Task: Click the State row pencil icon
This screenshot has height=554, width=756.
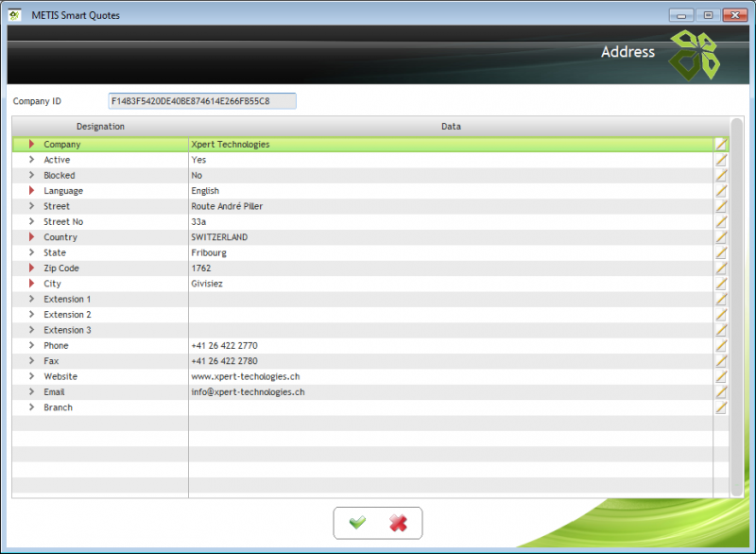Action: coord(721,252)
